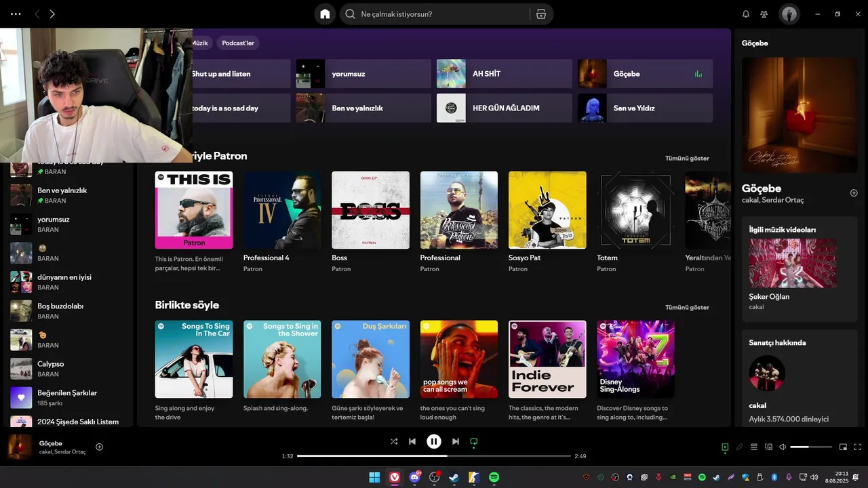Show all in the Patron section
The image size is (868, 488).
(x=687, y=158)
